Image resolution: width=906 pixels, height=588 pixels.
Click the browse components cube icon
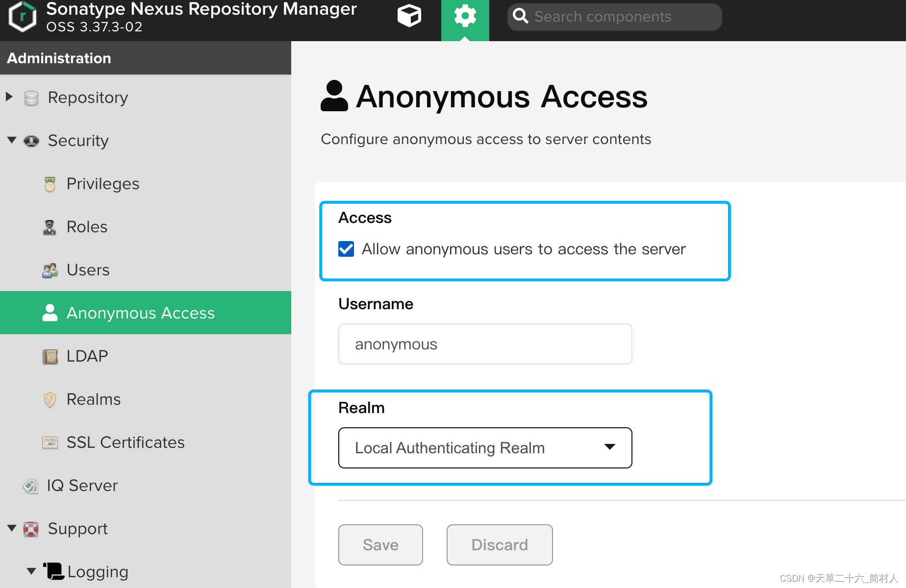[x=409, y=16]
